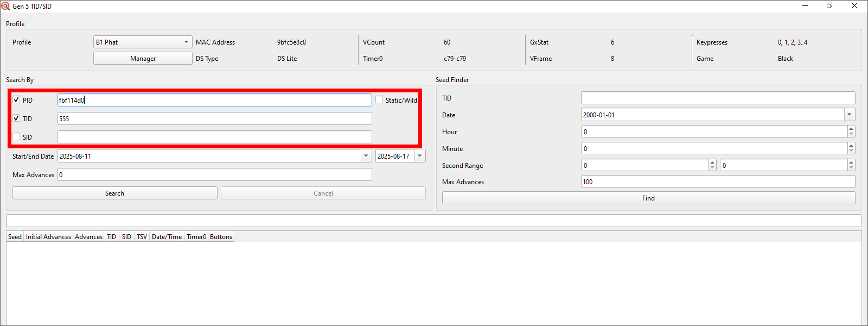Click the Seed Finder Max Advances field
The height and width of the screenshot is (326, 868).
tap(718, 181)
